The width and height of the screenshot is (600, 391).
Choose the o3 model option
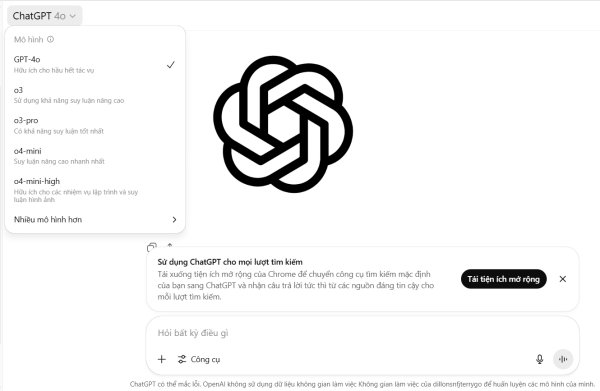point(95,95)
